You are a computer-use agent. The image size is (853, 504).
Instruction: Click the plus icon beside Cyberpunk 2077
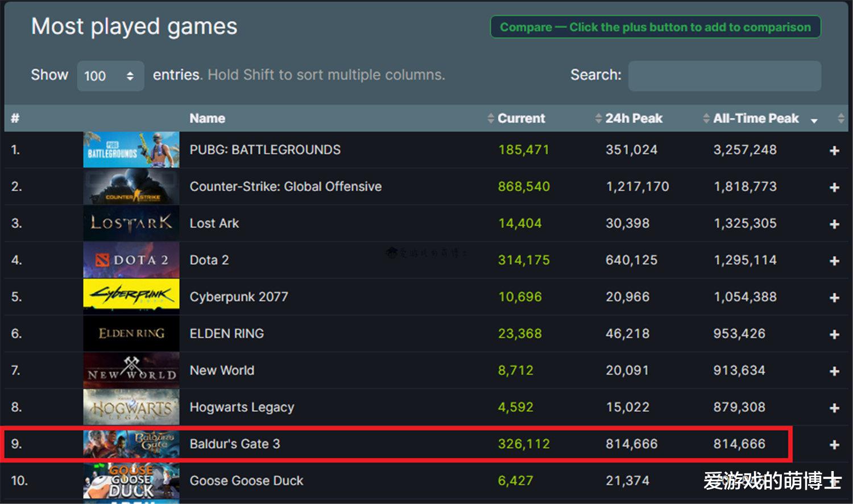pos(834,298)
